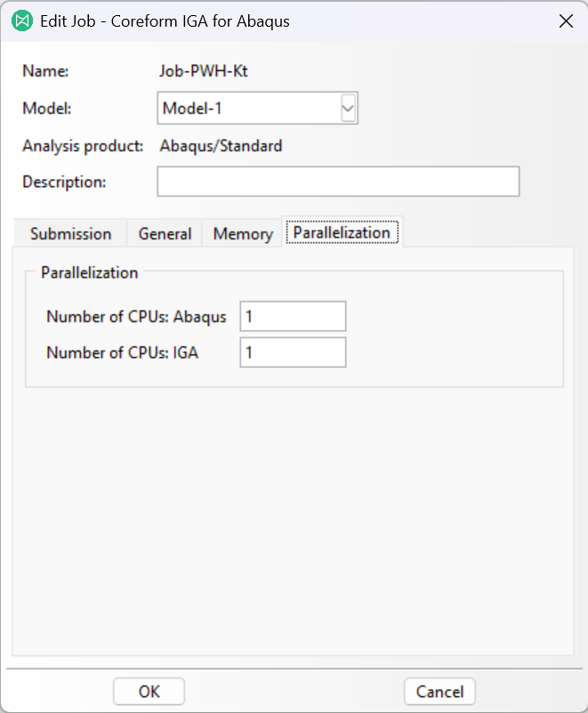Click the 'Analysis product:' label
Image resolution: width=588 pixels, height=713 pixels.
[83, 146]
